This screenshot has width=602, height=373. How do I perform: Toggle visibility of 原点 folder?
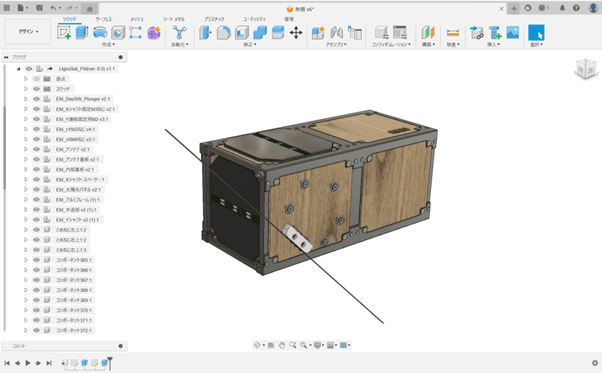coord(36,79)
